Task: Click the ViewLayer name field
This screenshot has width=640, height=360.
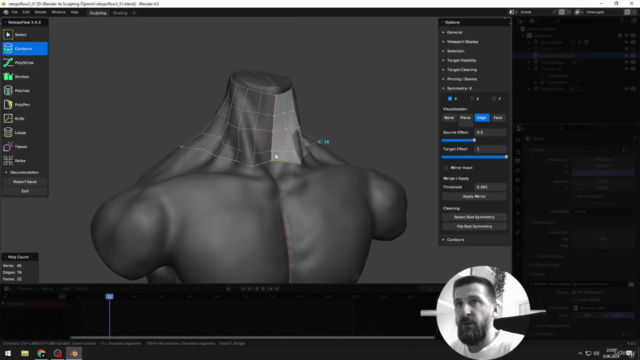Action: pyautogui.click(x=602, y=12)
